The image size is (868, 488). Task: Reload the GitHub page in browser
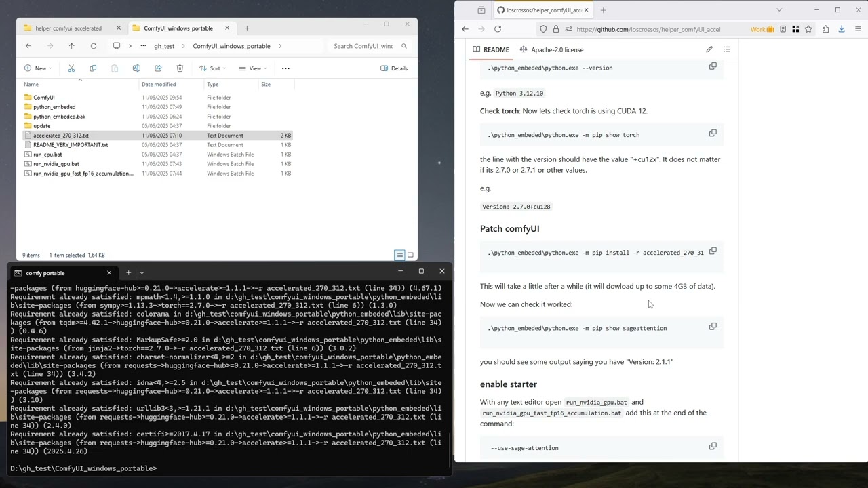(x=498, y=29)
